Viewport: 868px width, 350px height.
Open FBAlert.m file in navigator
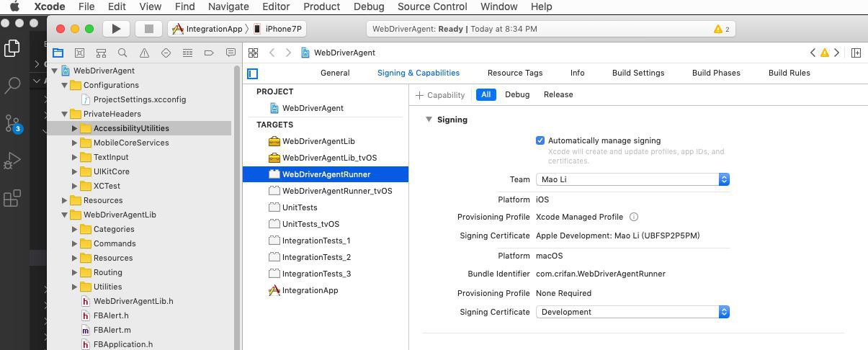112,330
